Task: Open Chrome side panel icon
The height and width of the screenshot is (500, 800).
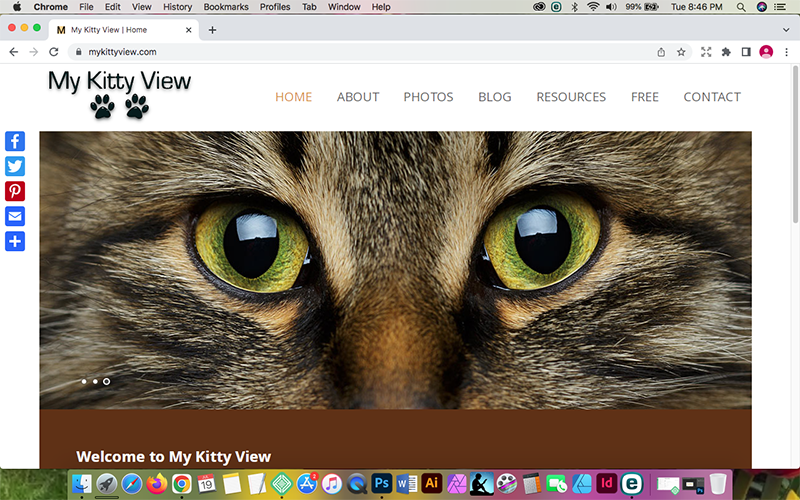Action: tap(746, 52)
